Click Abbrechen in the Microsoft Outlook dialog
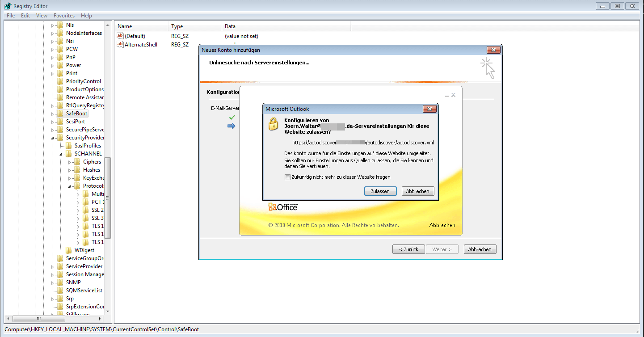The image size is (644, 337). pyautogui.click(x=418, y=191)
